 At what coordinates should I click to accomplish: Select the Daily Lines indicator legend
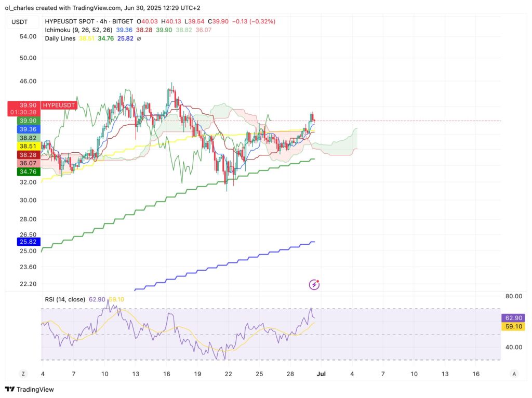pyautogui.click(x=60, y=38)
